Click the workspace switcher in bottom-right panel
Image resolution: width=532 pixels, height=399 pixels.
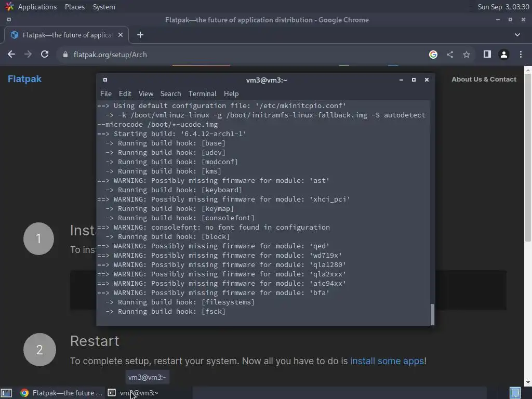(515, 393)
